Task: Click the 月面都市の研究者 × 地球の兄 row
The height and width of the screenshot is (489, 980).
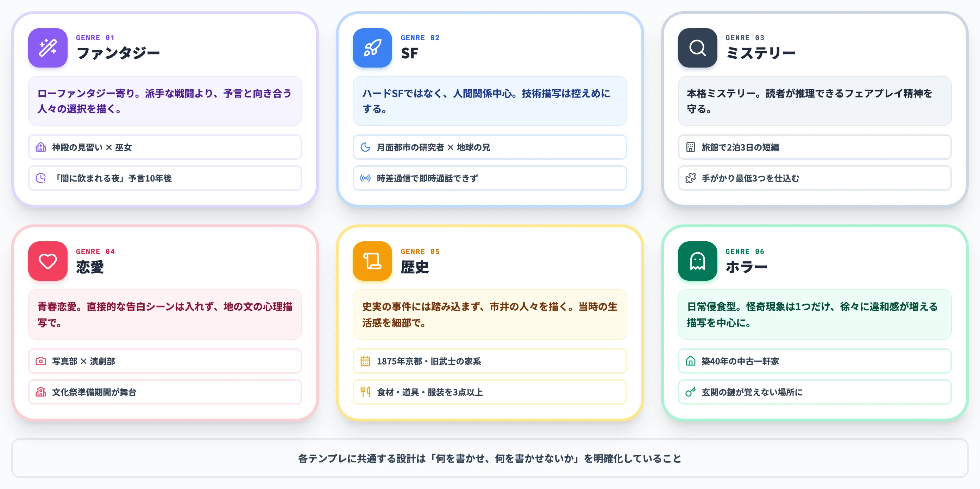Action: (490, 147)
